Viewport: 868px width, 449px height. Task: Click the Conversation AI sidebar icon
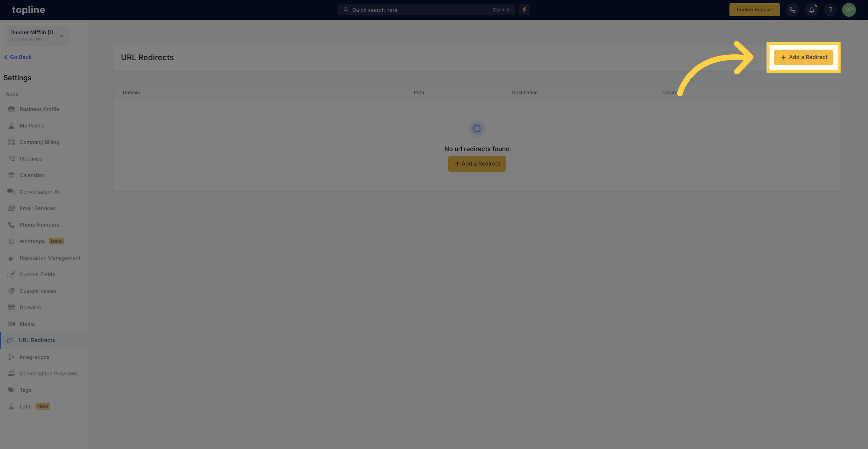point(11,191)
